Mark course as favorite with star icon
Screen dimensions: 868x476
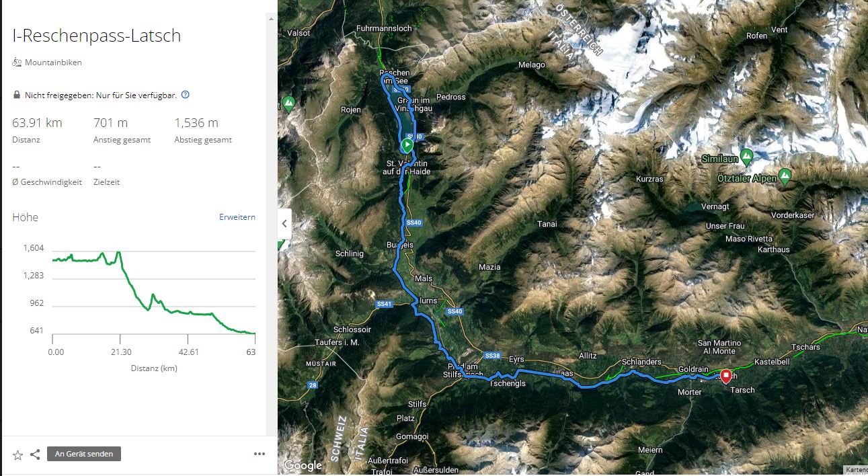coord(18,455)
